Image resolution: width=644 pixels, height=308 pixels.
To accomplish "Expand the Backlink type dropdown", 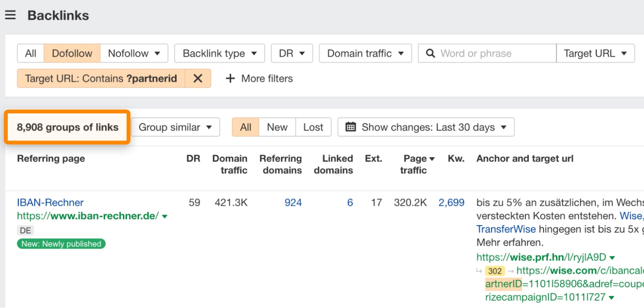I will 220,54.
